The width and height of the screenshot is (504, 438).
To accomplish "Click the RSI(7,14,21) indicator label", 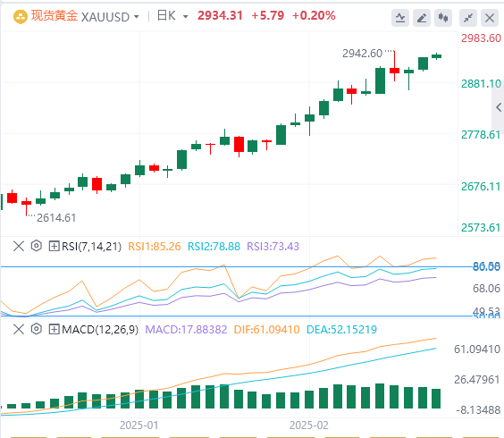I will coord(91,247).
